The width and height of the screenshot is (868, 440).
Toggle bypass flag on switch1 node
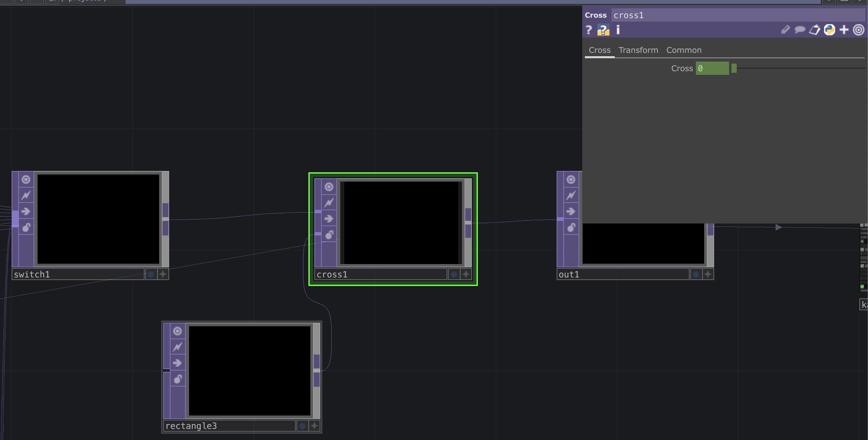click(26, 195)
